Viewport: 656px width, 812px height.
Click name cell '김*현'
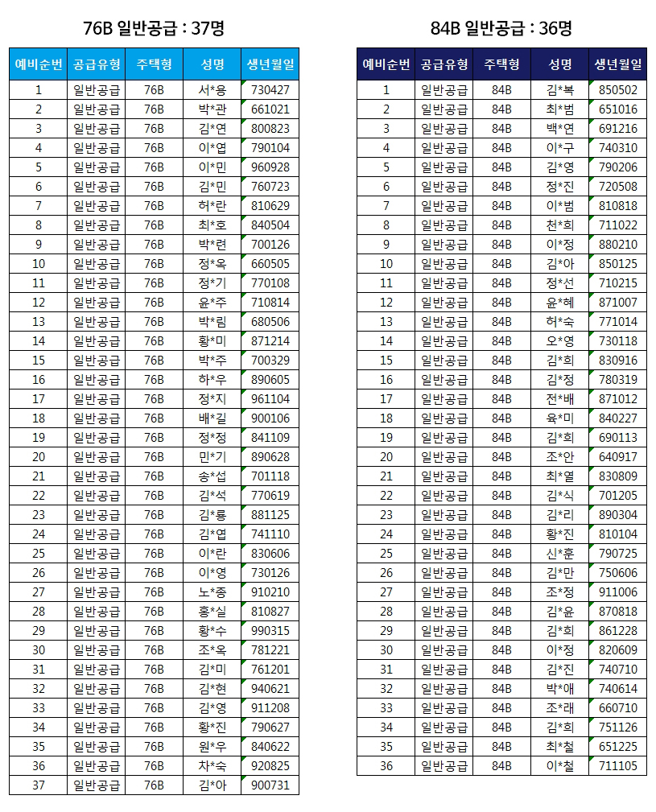pos(212,689)
